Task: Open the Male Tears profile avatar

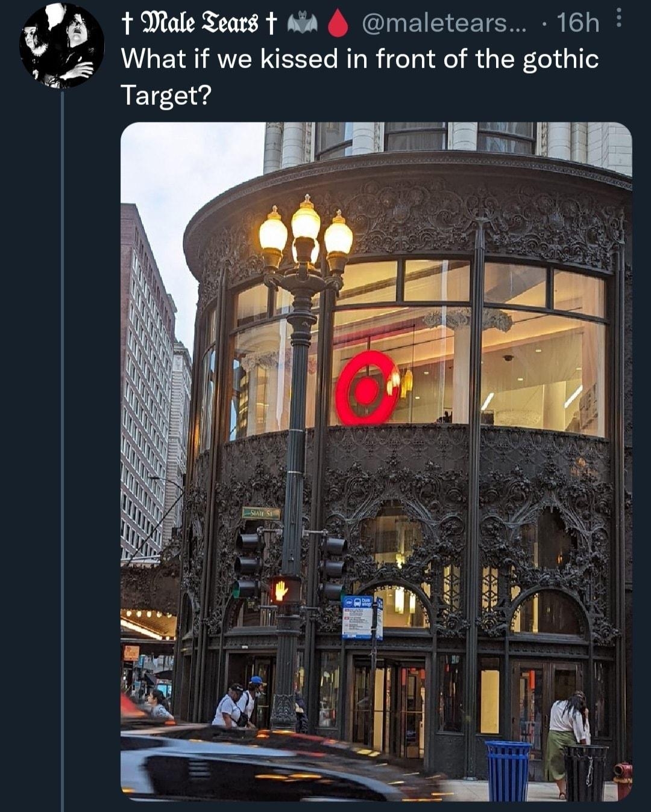Action: coord(61,46)
